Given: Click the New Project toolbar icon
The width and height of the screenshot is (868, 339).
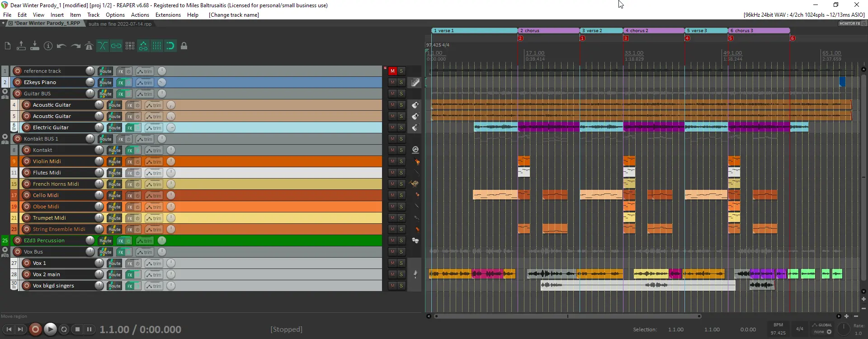Looking at the screenshot, I should tap(8, 46).
